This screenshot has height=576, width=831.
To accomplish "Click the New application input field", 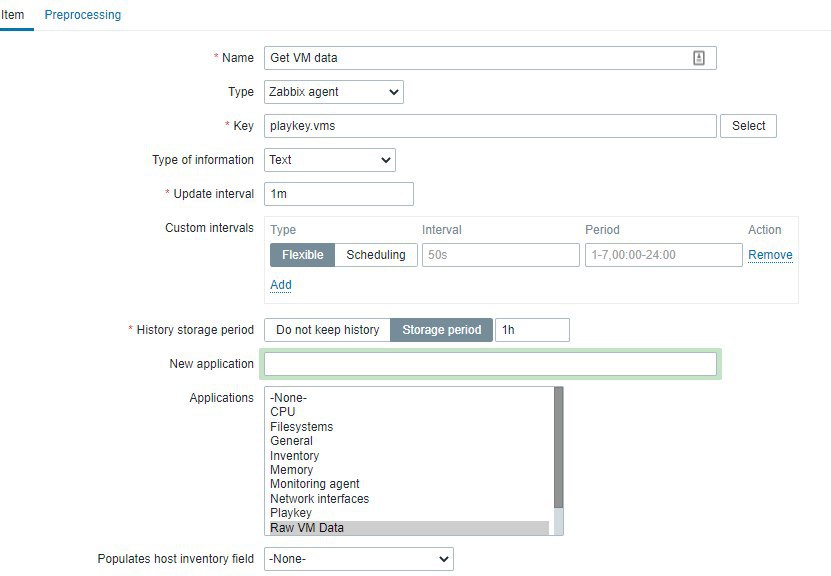I will pos(490,364).
